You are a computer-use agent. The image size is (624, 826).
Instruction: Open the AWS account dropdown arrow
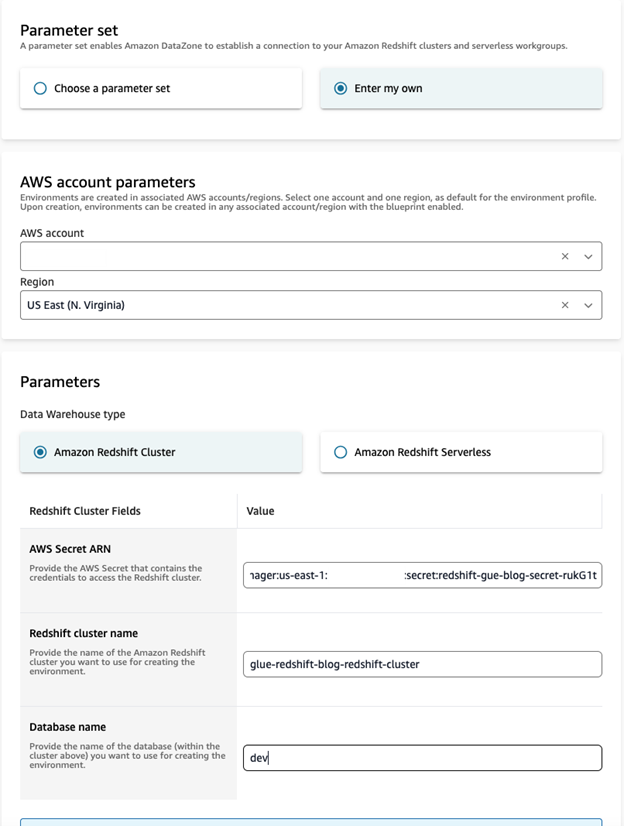[x=588, y=257]
